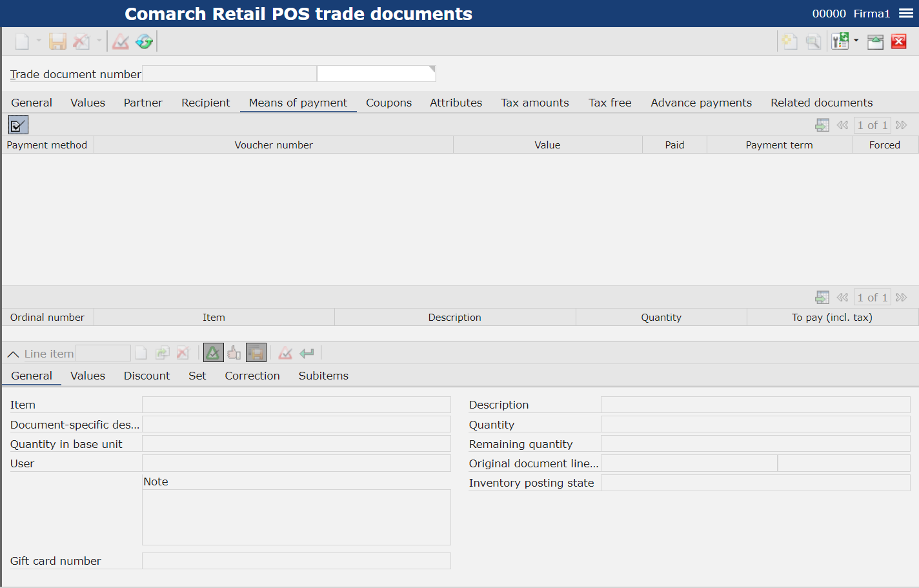Click the new-document starburst icon near top right
The height and width of the screenshot is (588, 919).
pyautogui.click(x=790, y=42)
